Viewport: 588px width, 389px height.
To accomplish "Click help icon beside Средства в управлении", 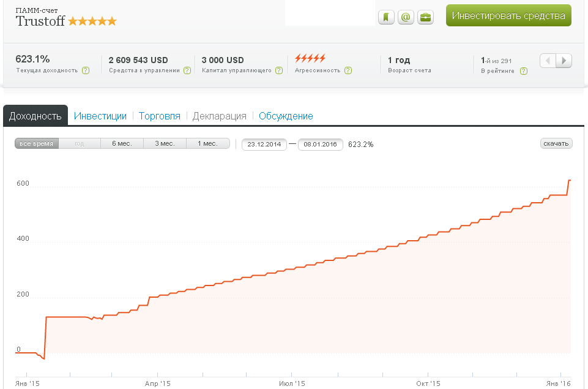I will point(187,70).
